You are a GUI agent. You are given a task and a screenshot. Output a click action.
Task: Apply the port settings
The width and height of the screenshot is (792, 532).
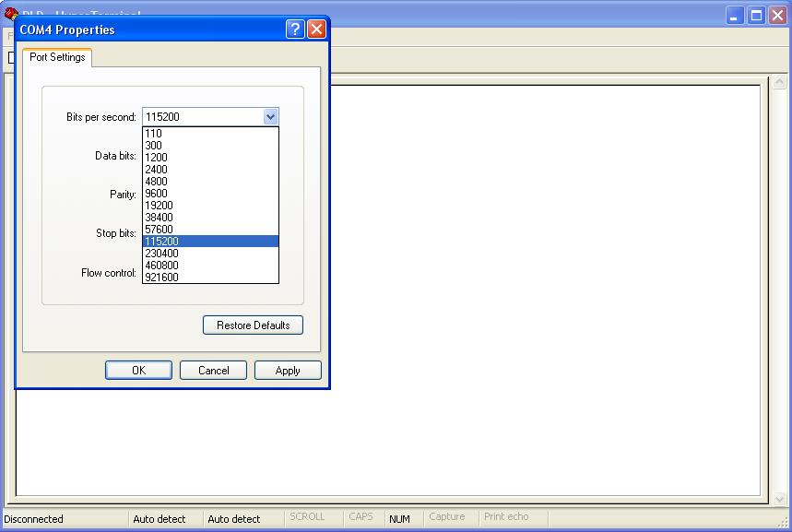[288, 371]
